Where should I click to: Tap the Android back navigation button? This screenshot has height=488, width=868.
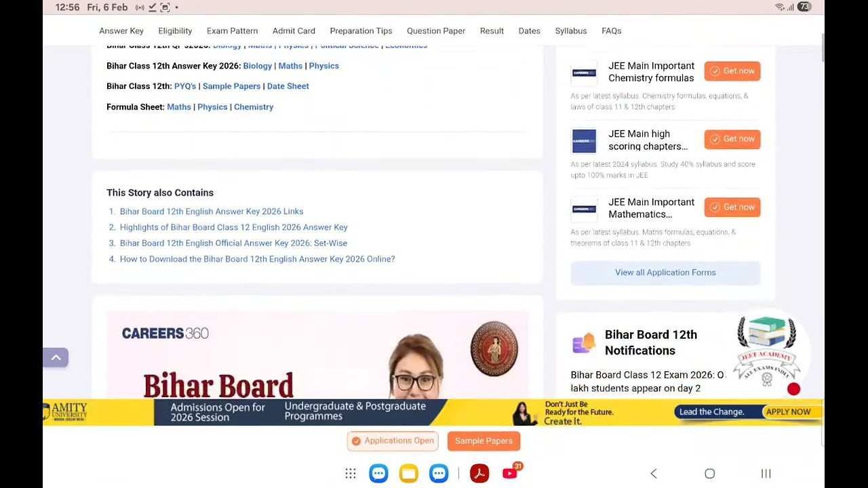(654, 474)
